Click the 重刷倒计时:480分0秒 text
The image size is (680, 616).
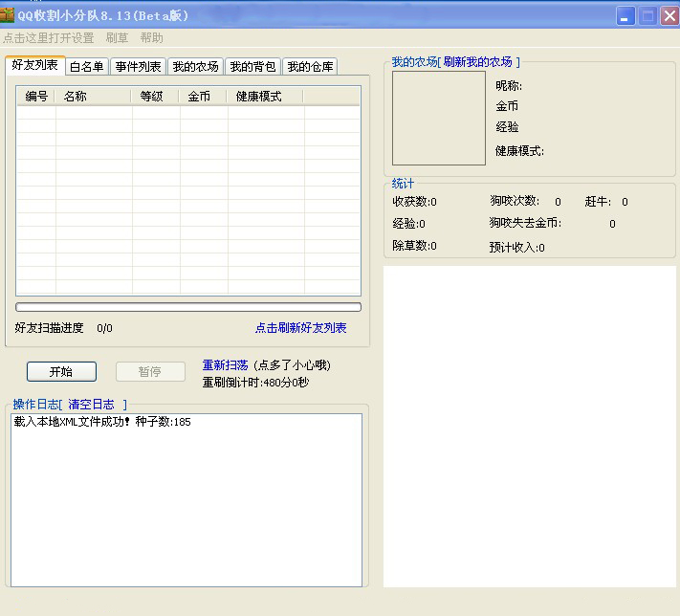(x=255, y=383)
